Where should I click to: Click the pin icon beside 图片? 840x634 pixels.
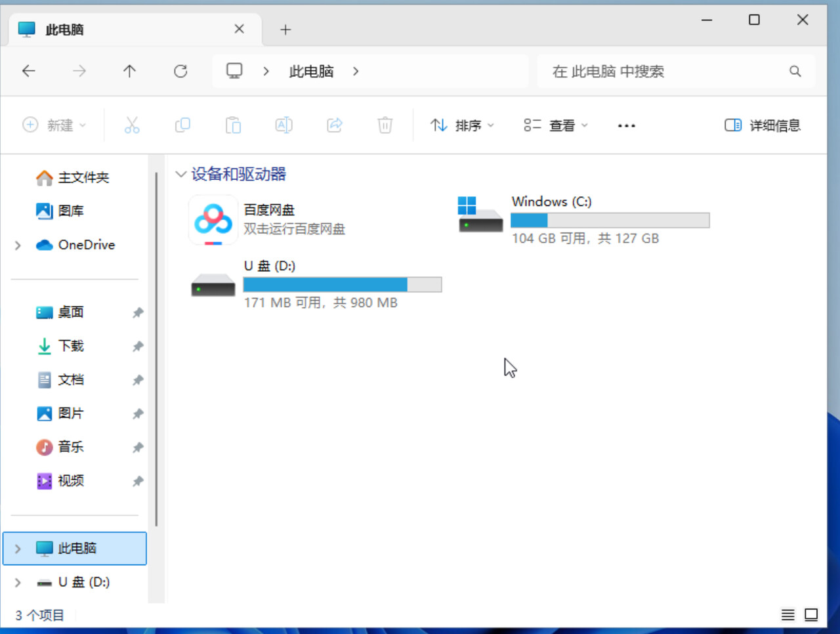(x=138, y=413)
